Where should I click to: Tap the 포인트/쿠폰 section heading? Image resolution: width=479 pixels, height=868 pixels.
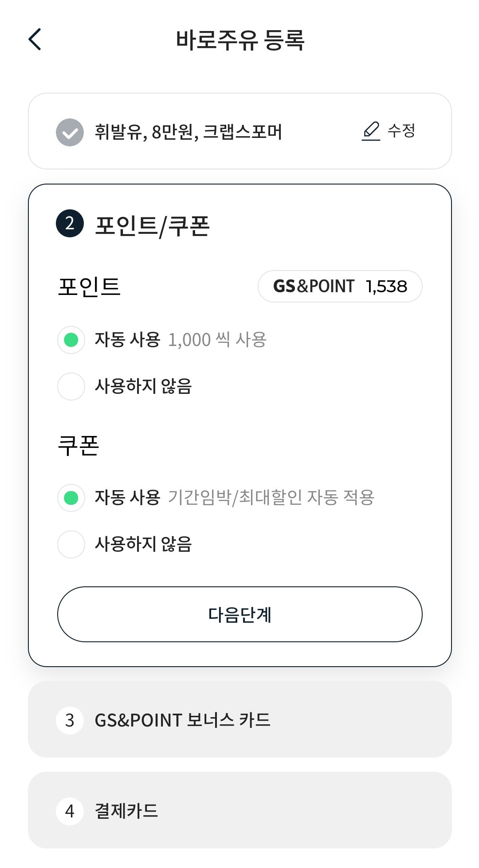tap(152, 225)
